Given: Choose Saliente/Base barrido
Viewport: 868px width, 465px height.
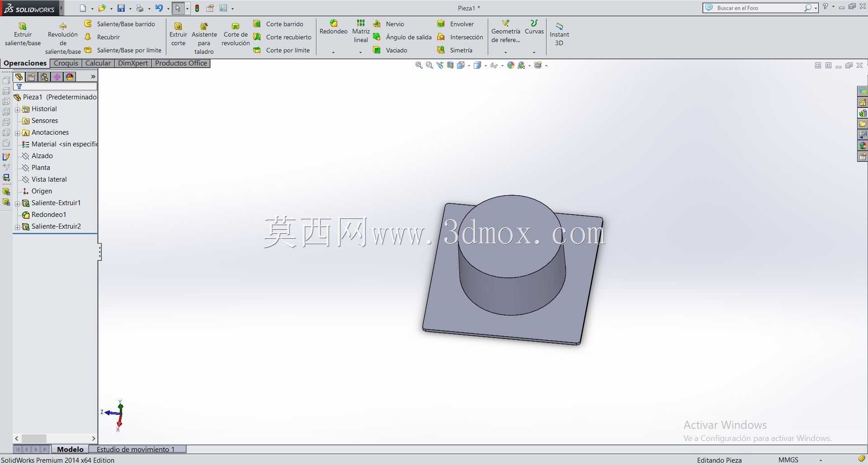Looking at the screenshot, I should [x=120, y=24].
